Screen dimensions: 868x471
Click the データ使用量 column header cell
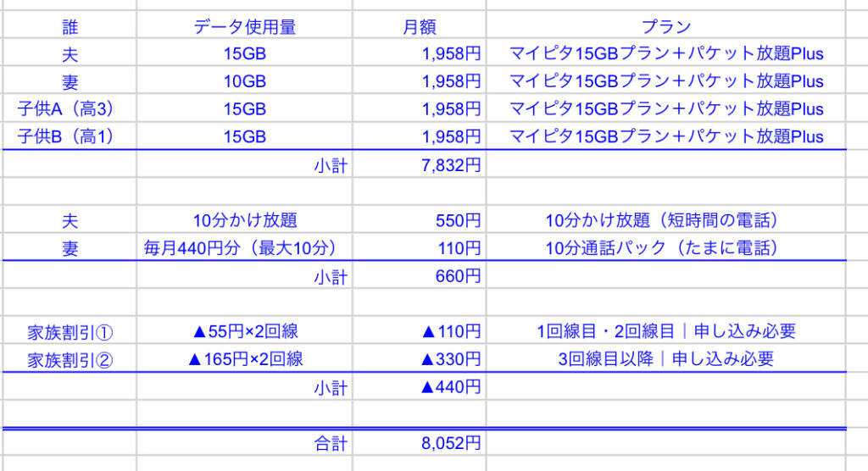[x=244, y=27]
